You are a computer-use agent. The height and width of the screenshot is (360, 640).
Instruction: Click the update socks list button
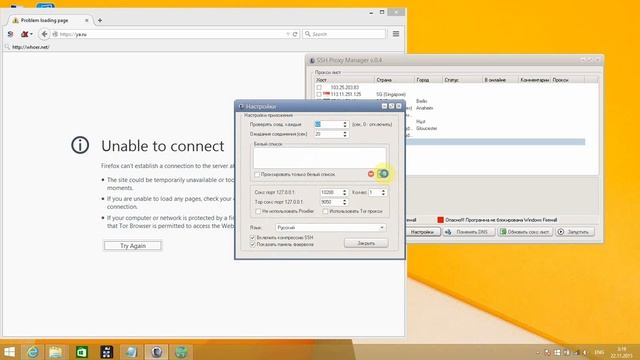click(x=525, y=232)
